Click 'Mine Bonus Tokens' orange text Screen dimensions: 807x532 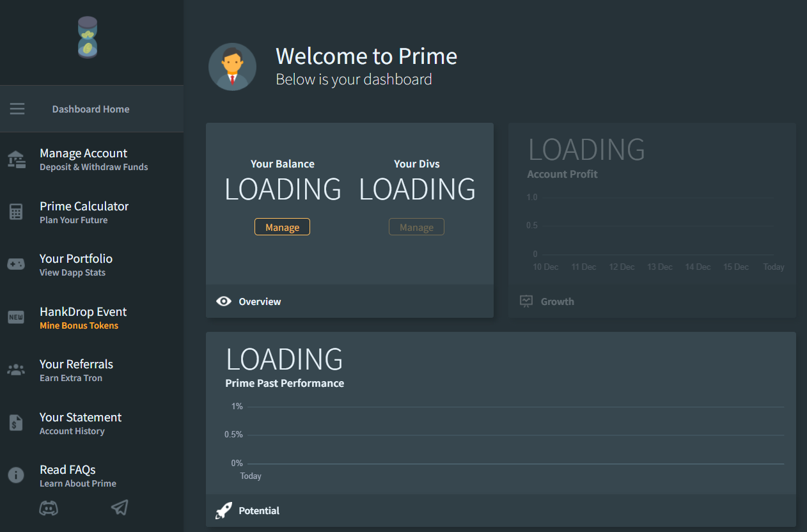pyautogui.click(x=79, y=325)
